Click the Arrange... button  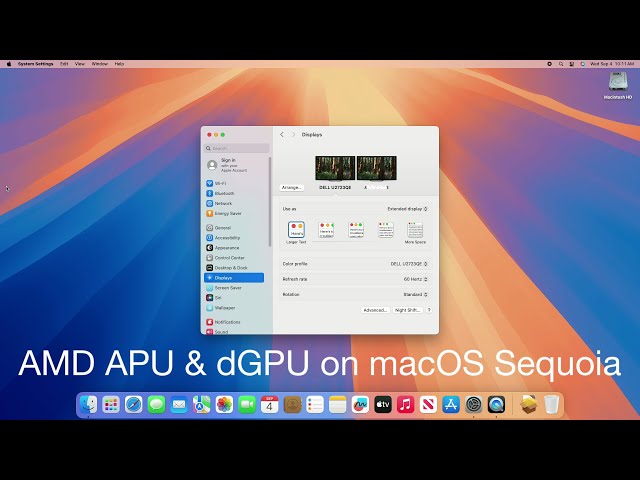292,187
